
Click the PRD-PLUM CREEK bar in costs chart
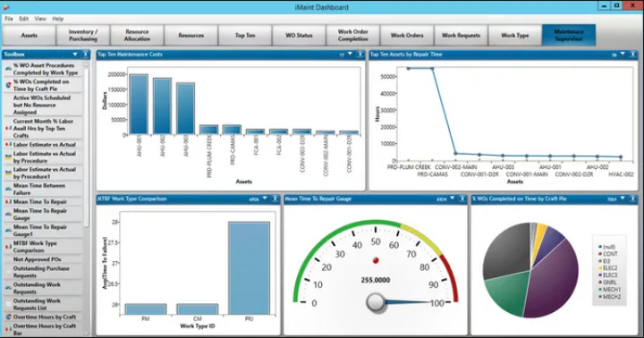208,130
